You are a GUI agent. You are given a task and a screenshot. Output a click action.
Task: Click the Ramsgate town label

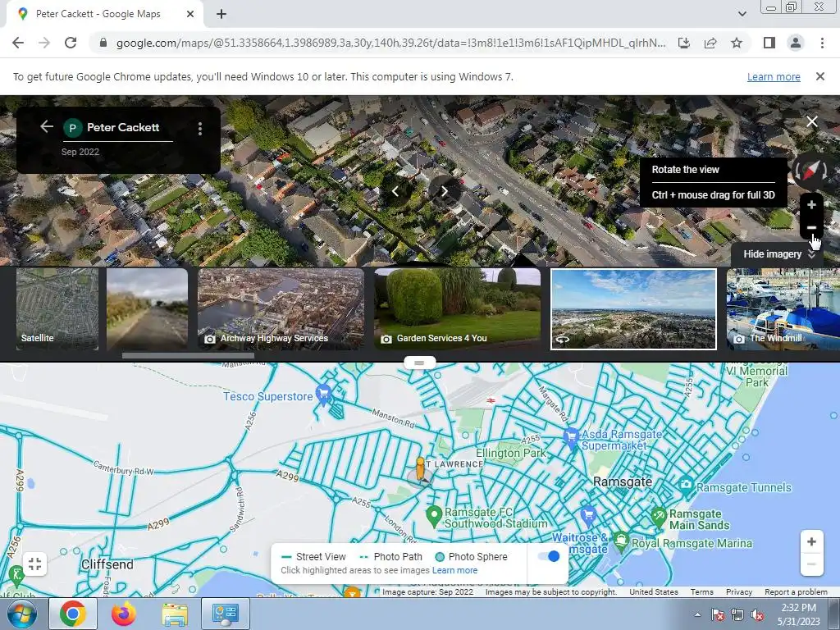[x=623, y=482]
